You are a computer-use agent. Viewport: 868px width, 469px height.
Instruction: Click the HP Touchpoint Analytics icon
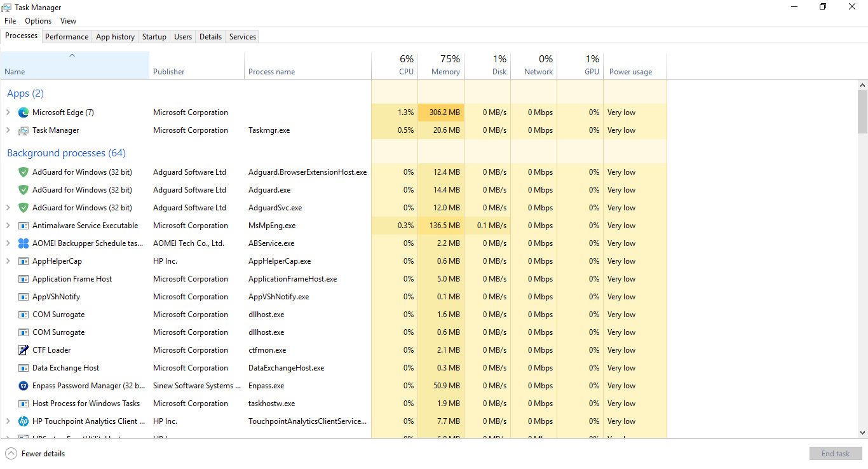pos(24,421)
